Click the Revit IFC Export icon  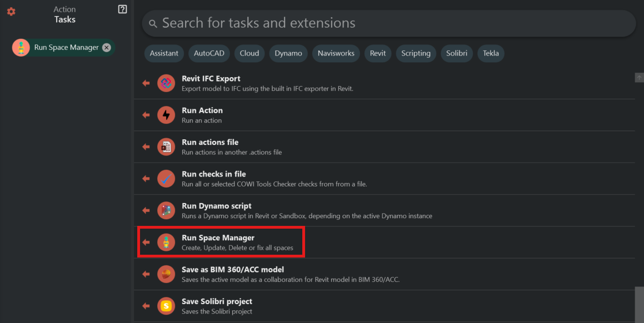pos(166,83)
